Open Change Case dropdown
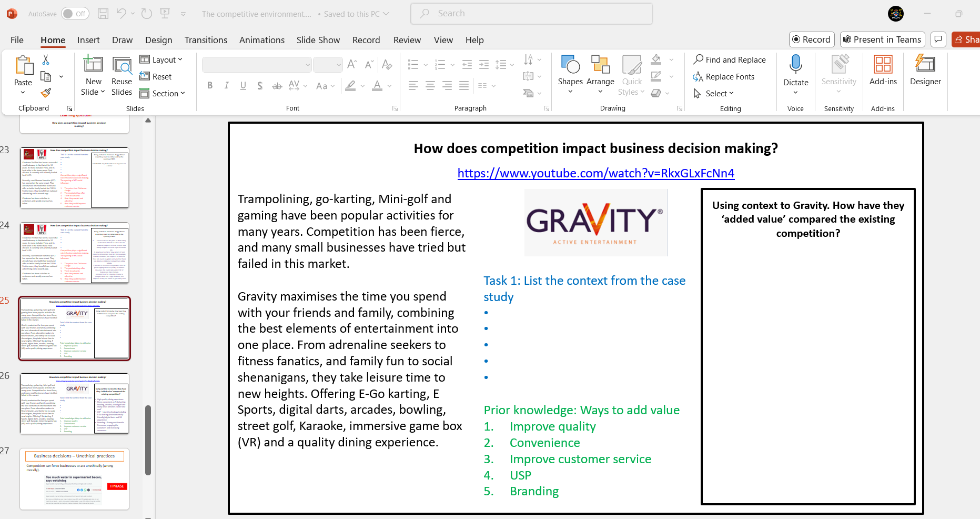Screen dimensions: 980x519 pyautogui.click(x=325, y=86)
